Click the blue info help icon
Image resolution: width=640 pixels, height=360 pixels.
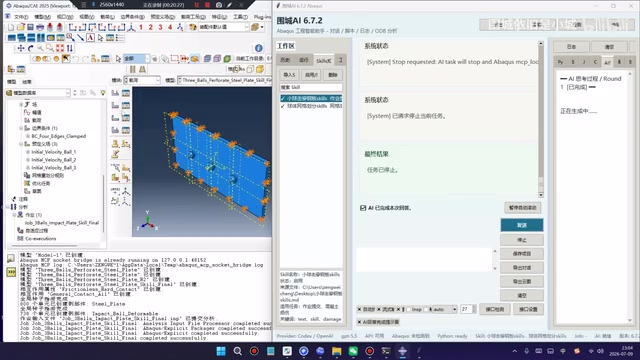[258, 48]
